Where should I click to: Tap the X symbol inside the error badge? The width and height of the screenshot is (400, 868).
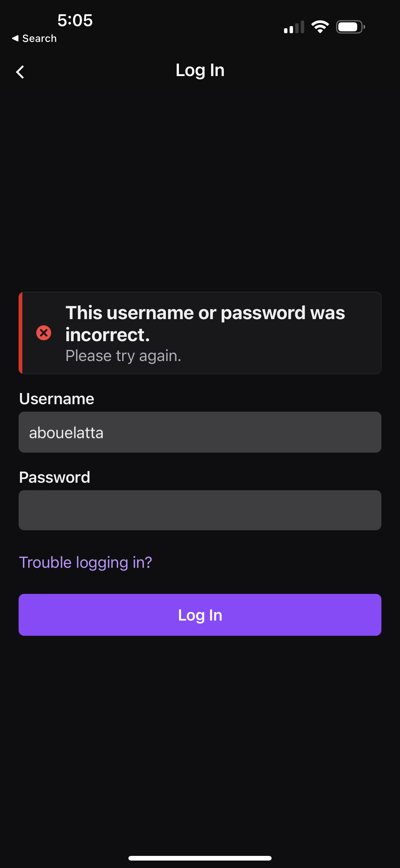coord(44,333)
